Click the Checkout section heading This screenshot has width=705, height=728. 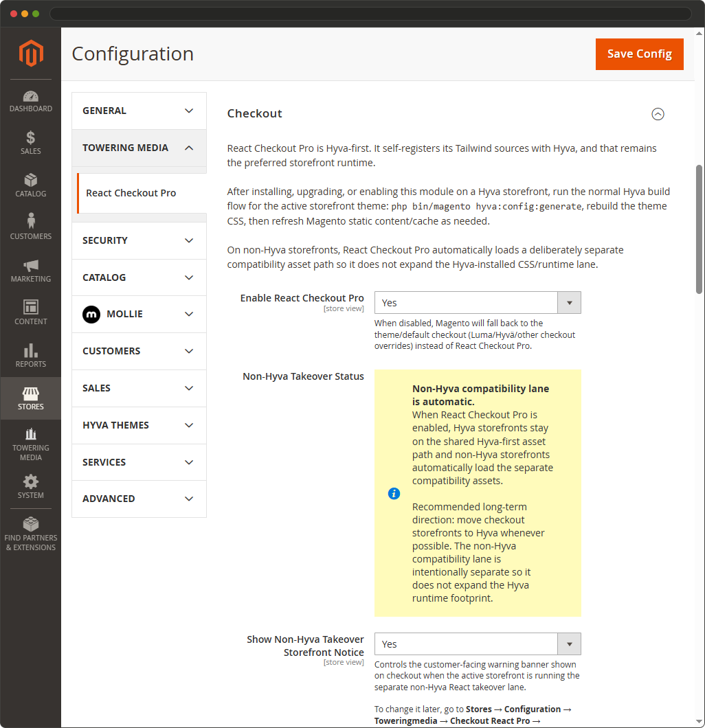click(254, 114)
